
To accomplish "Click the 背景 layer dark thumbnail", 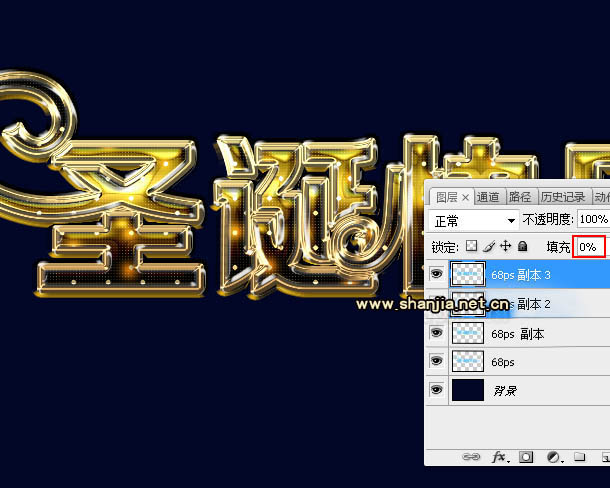I will pos(468,390).
